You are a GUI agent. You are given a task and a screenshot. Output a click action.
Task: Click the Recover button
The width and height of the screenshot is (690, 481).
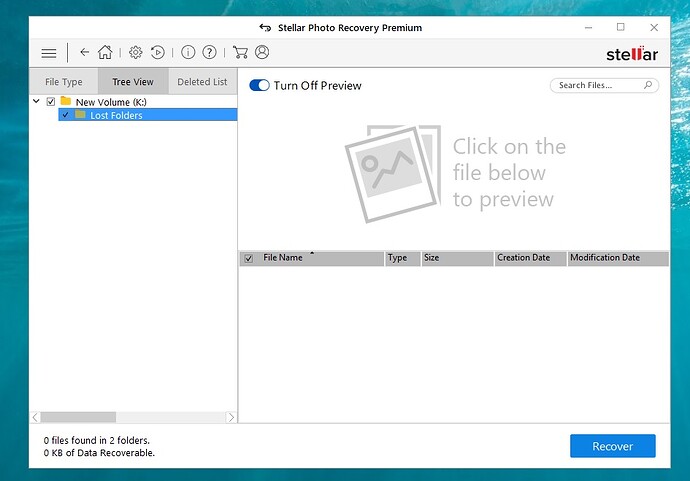pyautogui.click(x=613, y=446)
